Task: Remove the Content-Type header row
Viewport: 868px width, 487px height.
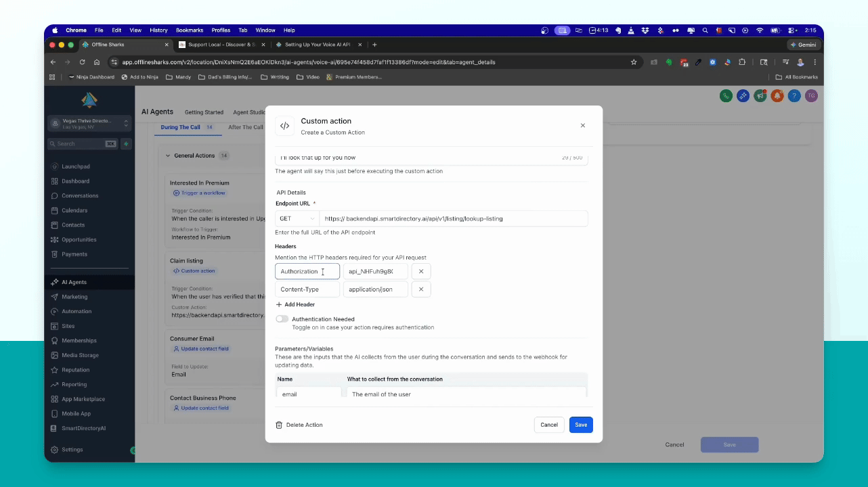Action: click(x=420, y=289)
